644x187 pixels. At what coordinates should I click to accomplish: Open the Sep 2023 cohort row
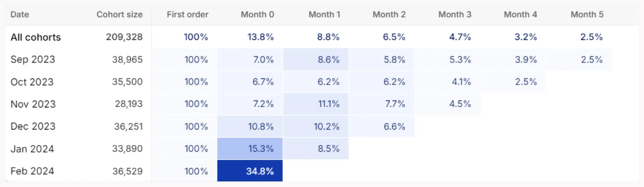[33, 59]
